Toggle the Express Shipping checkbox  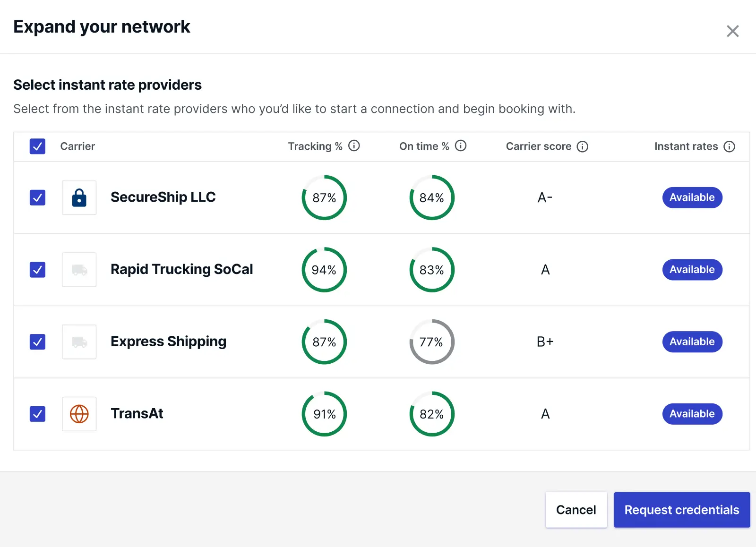point(37,342)
